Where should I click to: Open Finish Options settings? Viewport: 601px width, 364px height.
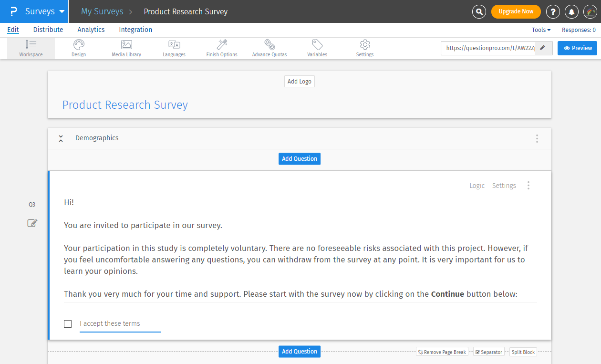coord(221,48)
